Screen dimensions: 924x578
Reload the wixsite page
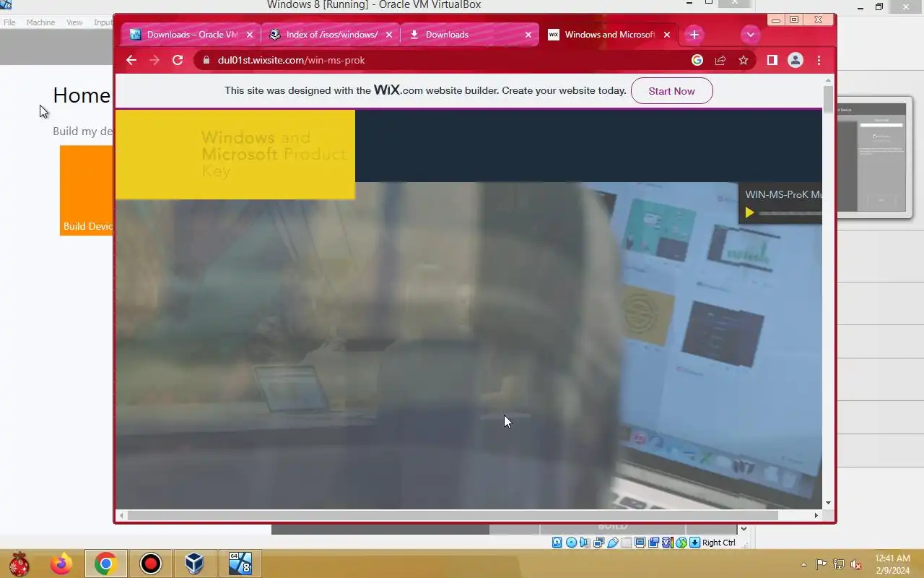[178, 61]
